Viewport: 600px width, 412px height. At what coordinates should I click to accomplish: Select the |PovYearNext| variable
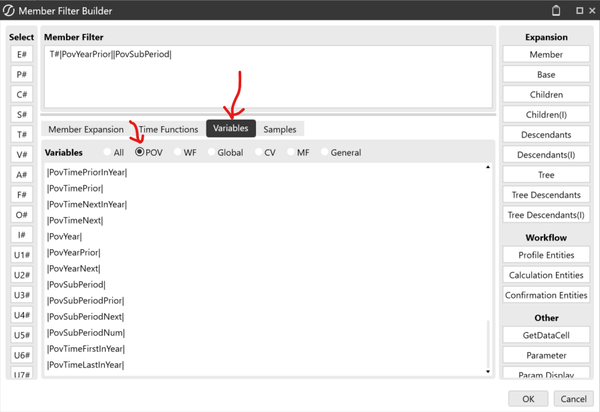tap(73, 269)
